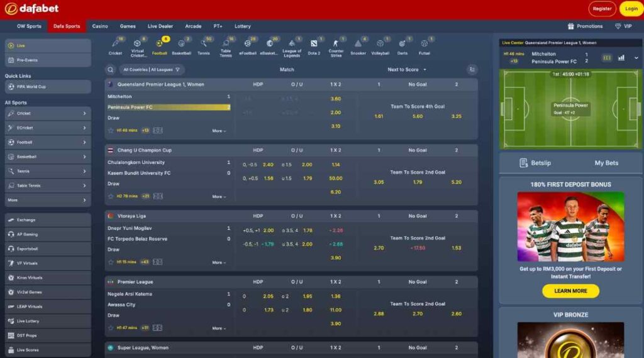Screen dimensions: 644x358
Task: Open the odds view settings icon
Action: pyautogui.click(x=472, y=70)
